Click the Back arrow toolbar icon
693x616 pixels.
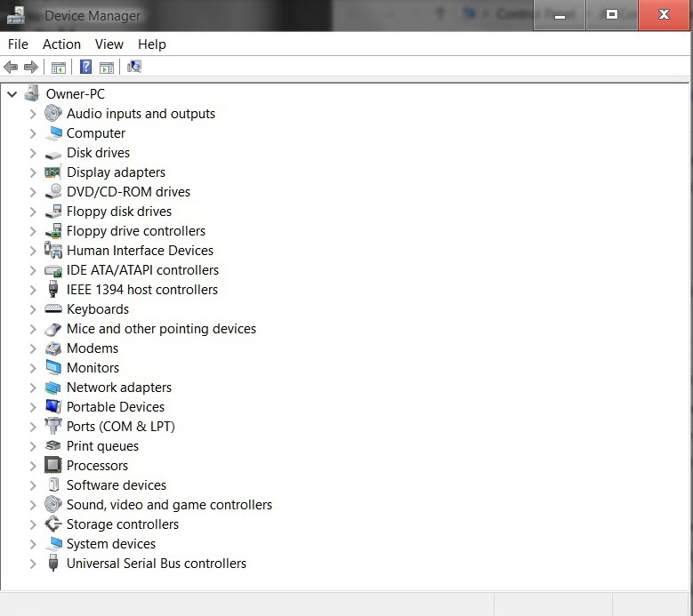(11, 68)
